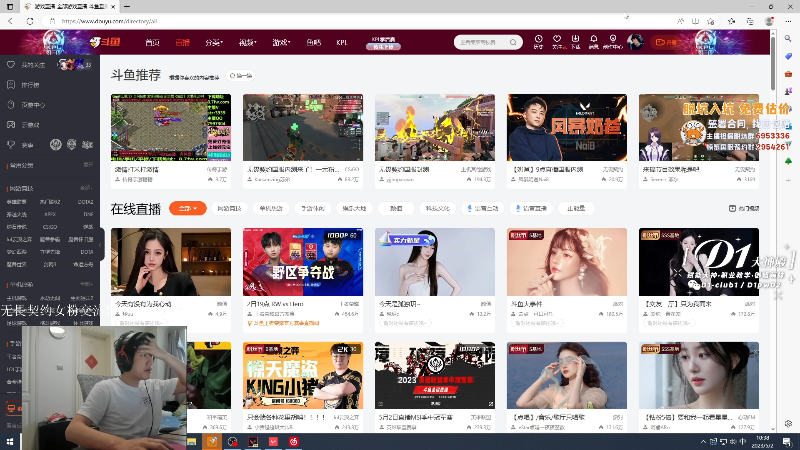This screenshot has width=800, height=450.
Task: Click the Edge sidebar briefcase tools icon
Action: tap(788, 74)
